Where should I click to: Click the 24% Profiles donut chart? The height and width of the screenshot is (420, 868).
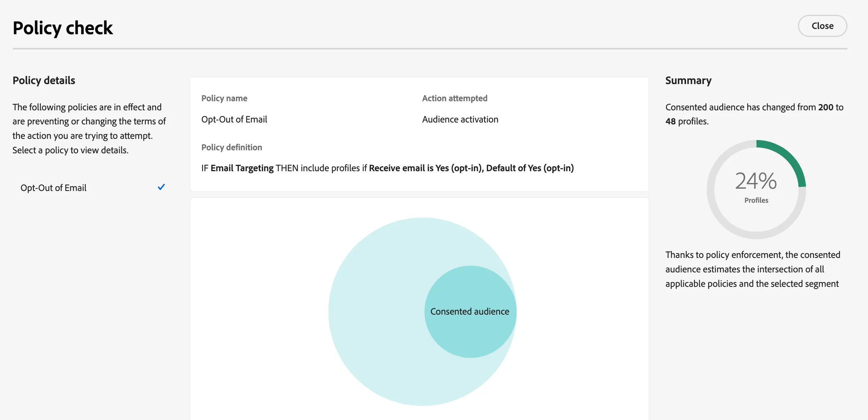tap(756, 189)
